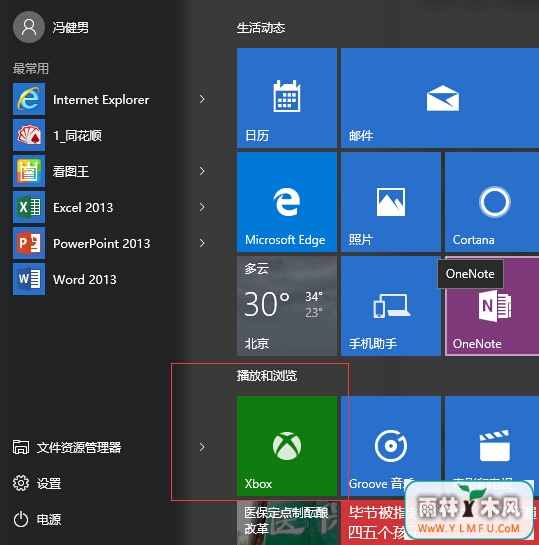Open the 日历 calendar tile
Image resolution: width=539 pixels, height=545 pixels.
click(287, 98)
